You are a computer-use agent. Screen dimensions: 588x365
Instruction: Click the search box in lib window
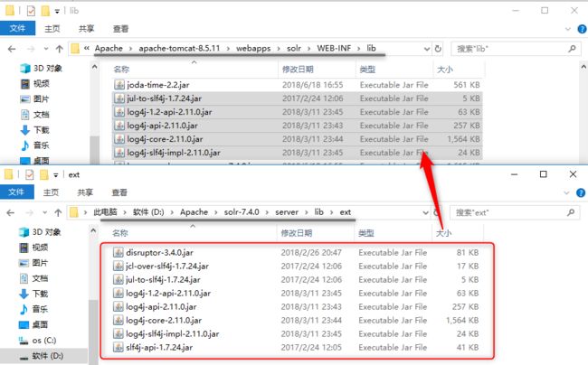click(516, 49)
